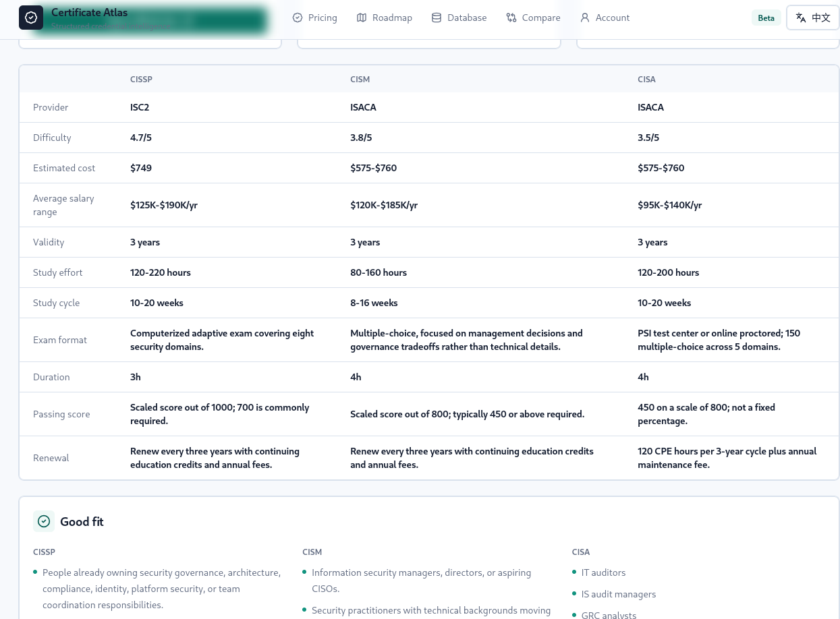Image resolution: width=840 pixels, height=619 pixels.
Task: Click the 4.7/5 difficulty value
Action: click(141, 138)
